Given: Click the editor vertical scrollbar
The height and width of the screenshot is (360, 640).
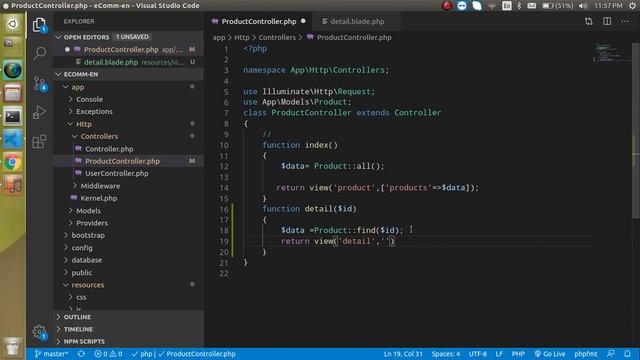Looking at the screenshot, I should click(x=636, y=131).
